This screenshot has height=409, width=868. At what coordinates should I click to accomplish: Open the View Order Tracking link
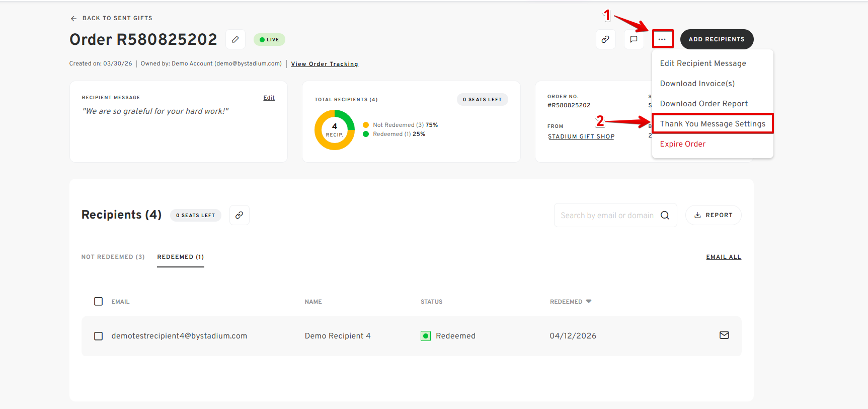pos(325,64)
